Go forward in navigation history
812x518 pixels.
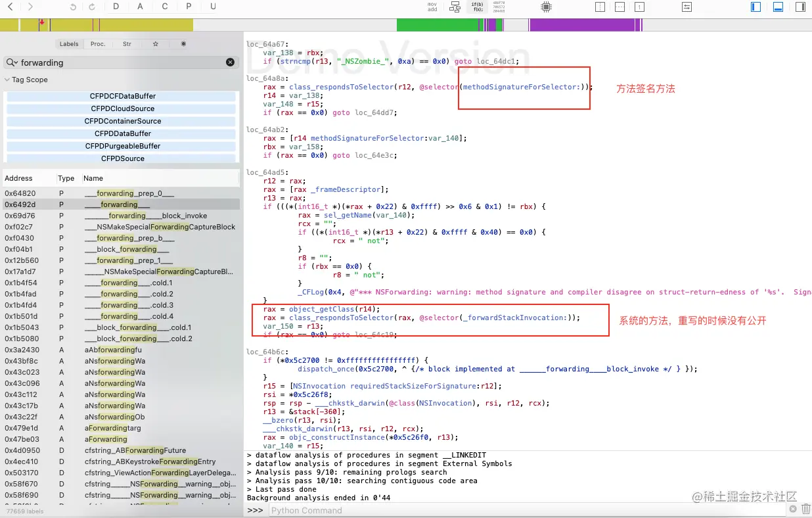tap(30, 7)
